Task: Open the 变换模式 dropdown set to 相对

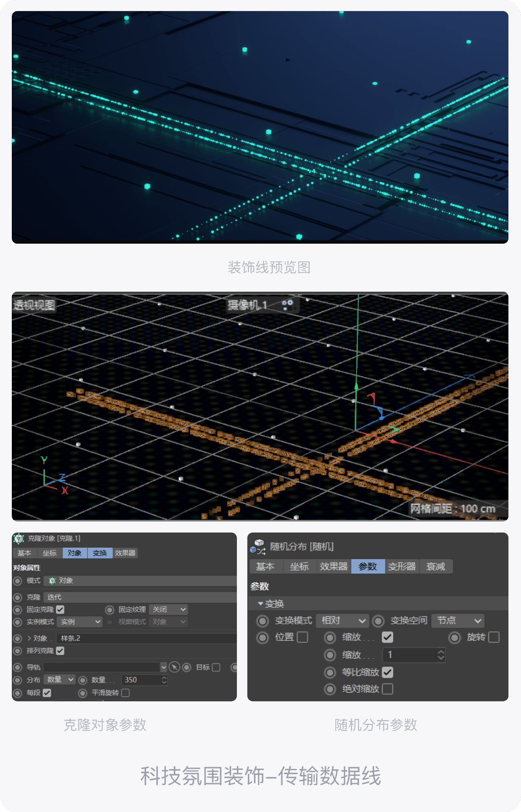Action: click(342, 620)
